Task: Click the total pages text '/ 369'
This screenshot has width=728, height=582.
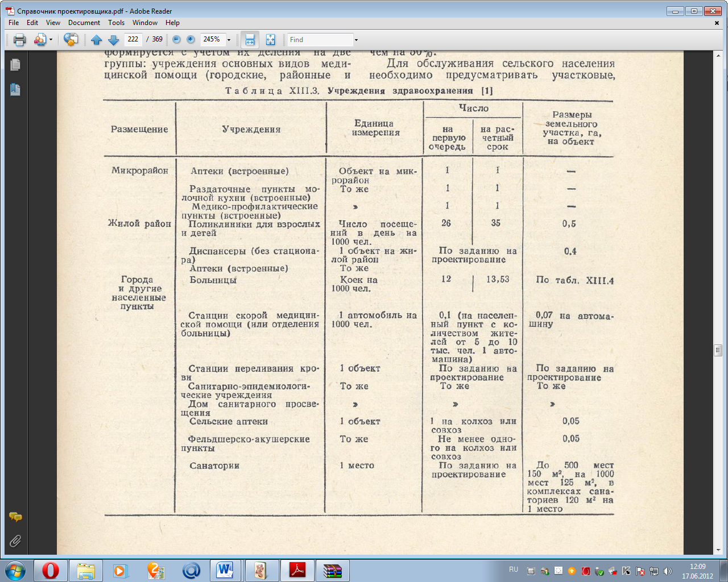Action: point(155,39)
